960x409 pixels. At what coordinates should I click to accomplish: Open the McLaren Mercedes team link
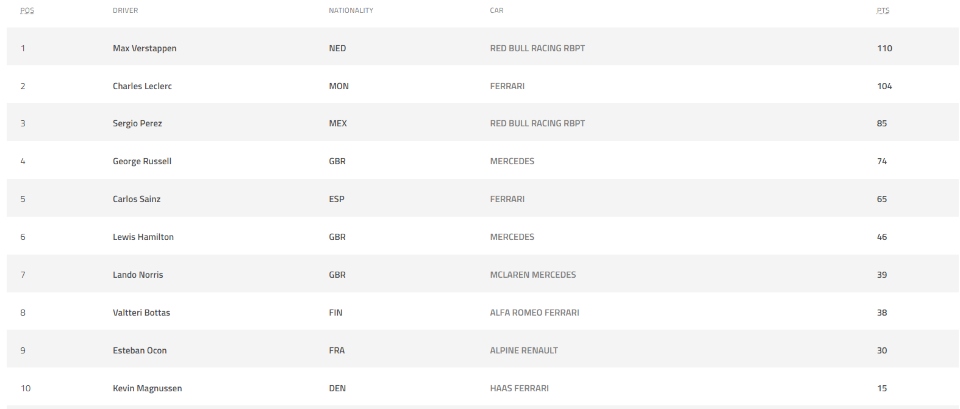click(x=533, y=275)
